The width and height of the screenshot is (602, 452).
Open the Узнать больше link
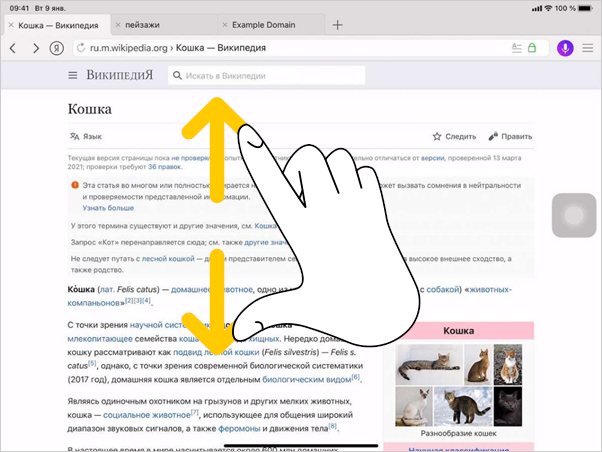(108, 208)
